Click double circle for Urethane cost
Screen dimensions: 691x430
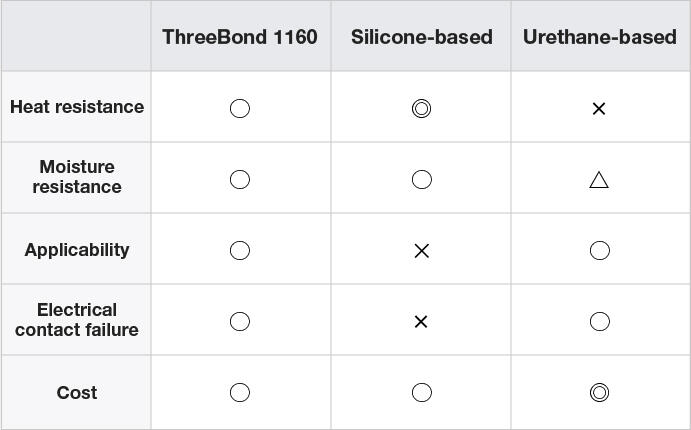[599, 393]
